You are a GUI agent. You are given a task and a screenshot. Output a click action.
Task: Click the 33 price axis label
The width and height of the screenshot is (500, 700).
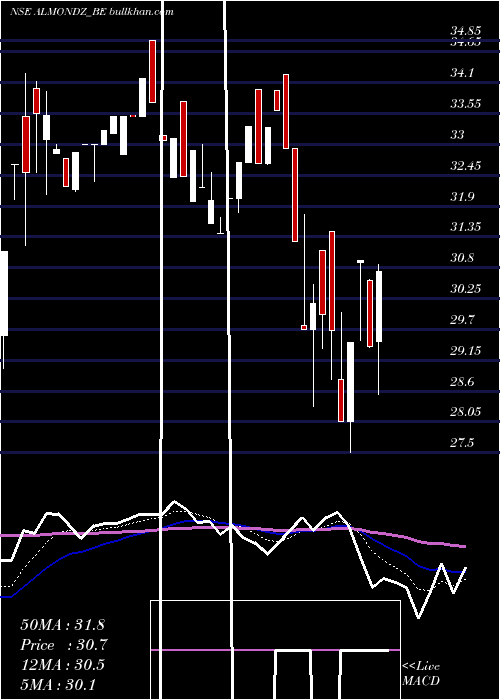(457, 134)
